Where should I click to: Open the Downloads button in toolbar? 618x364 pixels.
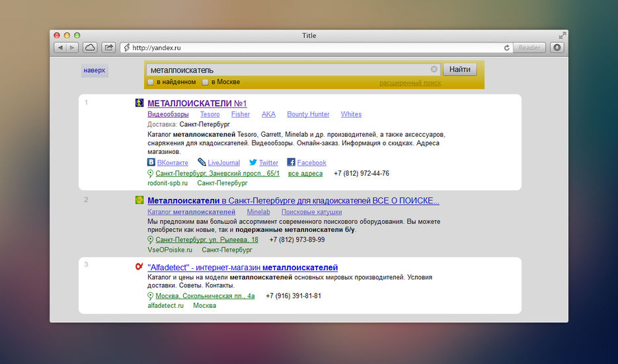pyautogui.click(x=557, y=48)
